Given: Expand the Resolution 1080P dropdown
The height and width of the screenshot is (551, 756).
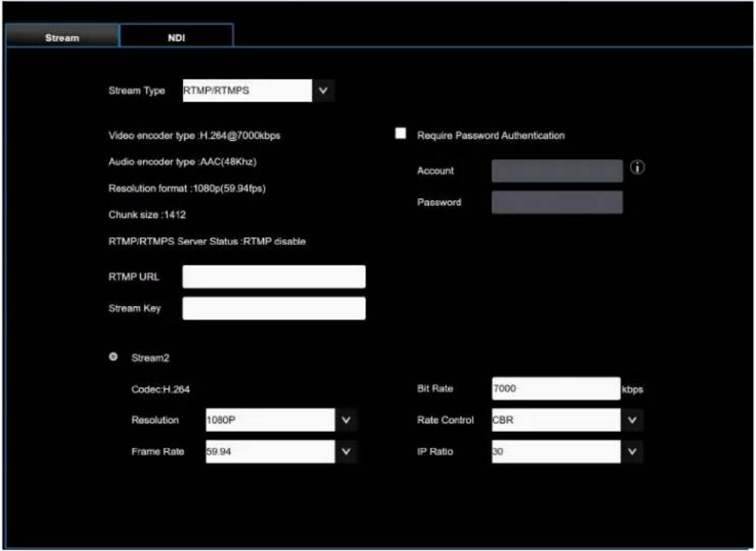Looking at the screenshot, I should point(345,419).
